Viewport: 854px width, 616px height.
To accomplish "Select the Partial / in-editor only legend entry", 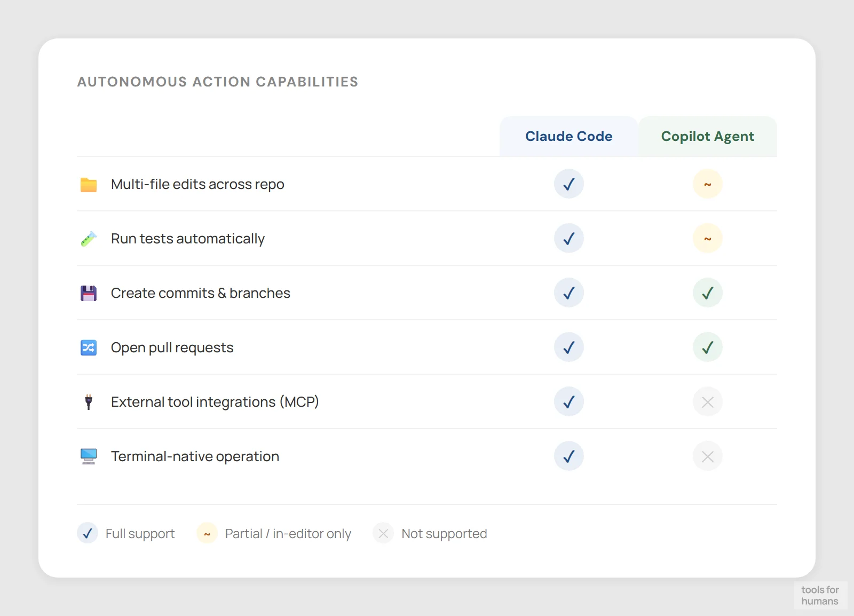I will click(x=288, y=533).
